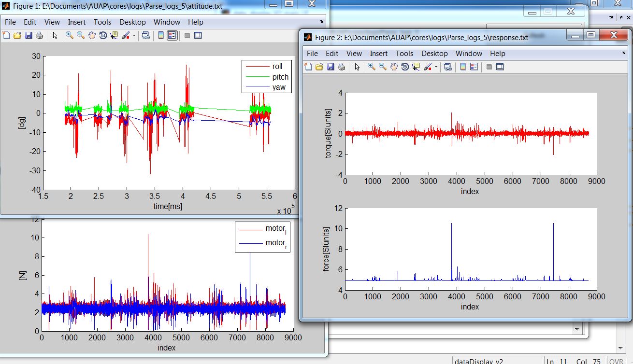
Task: Toggle Insert Colorbar in Figure 2
Action: pos(463,67)
